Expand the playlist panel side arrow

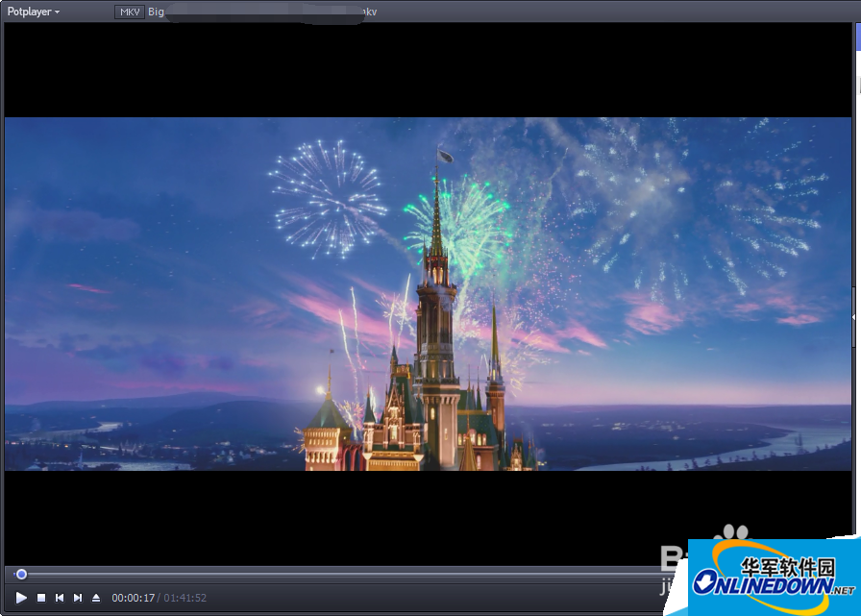(853, 317)
